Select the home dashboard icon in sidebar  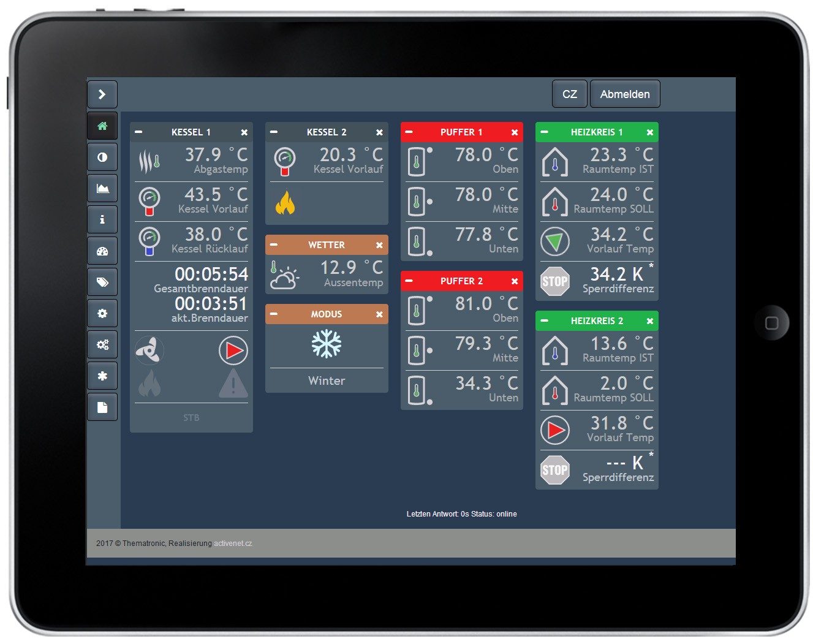point(102,126)
